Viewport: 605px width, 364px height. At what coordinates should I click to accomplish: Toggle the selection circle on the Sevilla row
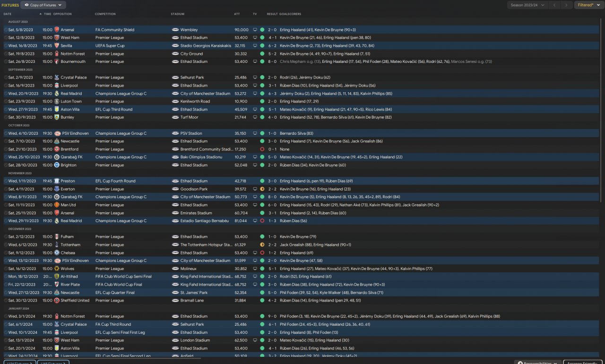6,46
